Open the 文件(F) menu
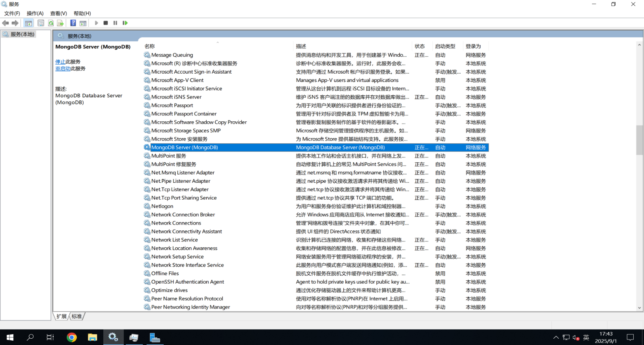644x345 pixels. tap(12, 13)
